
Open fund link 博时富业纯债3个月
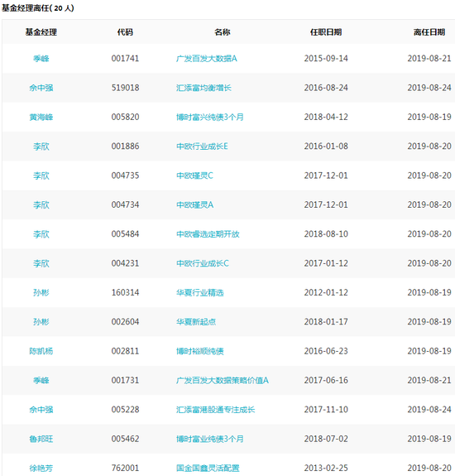click(210, 439)
